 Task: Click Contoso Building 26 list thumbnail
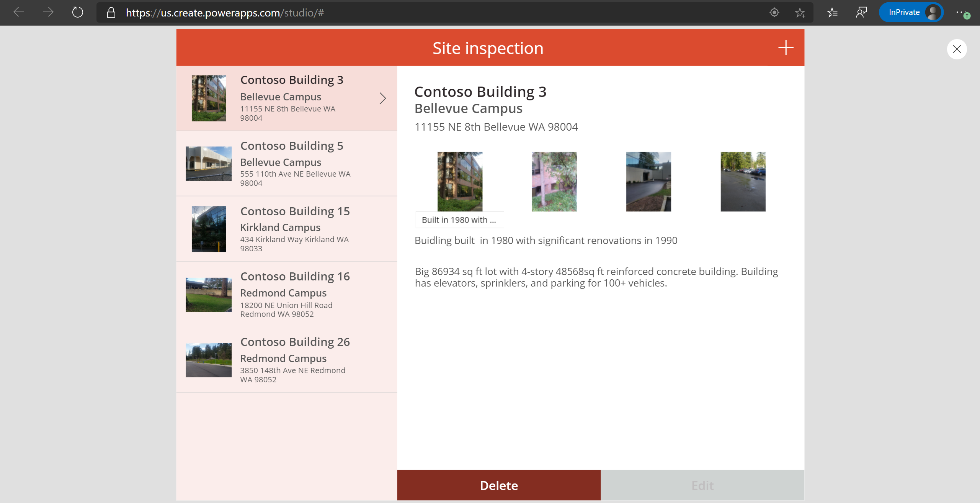[209, 360]
